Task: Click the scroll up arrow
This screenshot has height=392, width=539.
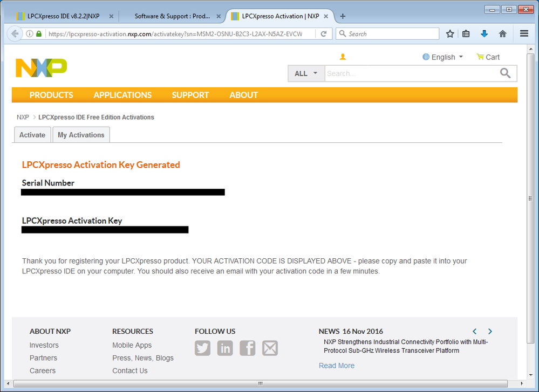Action: 531,49
